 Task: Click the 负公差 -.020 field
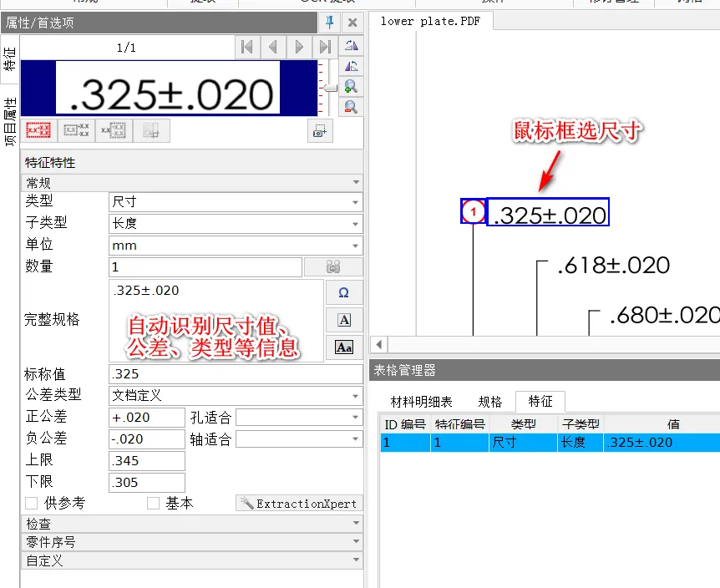click(147, 439)
